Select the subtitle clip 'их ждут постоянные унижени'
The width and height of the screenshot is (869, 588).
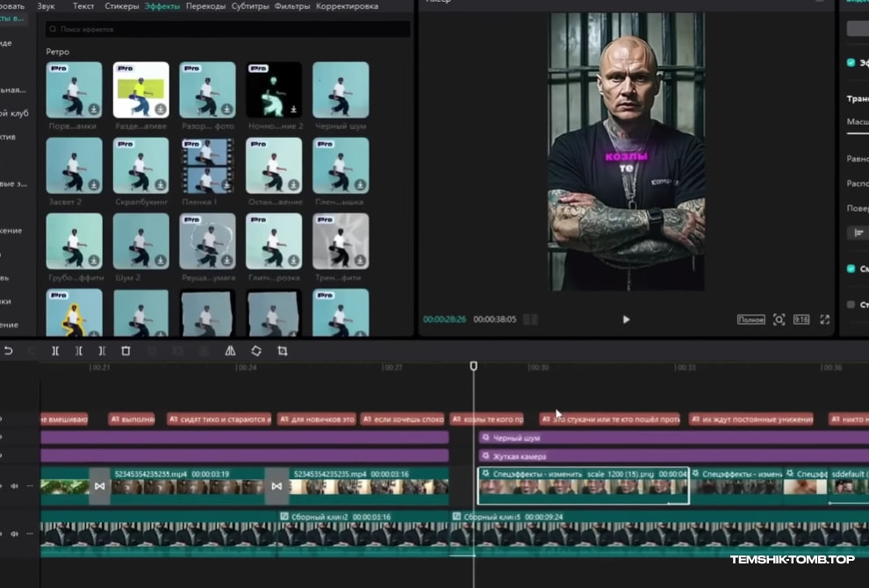pyautogui.click(x=751, y=419)
